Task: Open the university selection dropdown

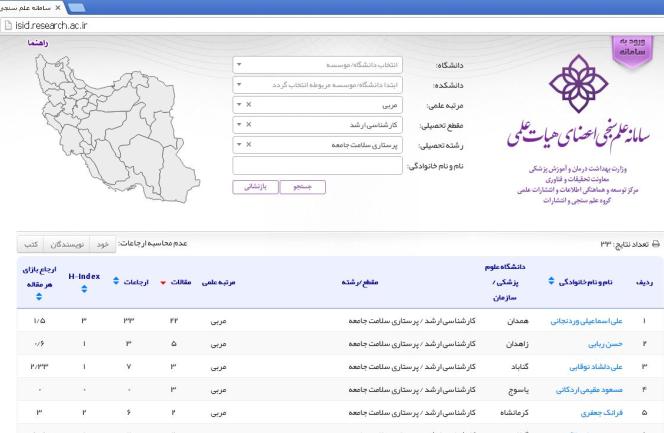Action: [x=318, y=65]
